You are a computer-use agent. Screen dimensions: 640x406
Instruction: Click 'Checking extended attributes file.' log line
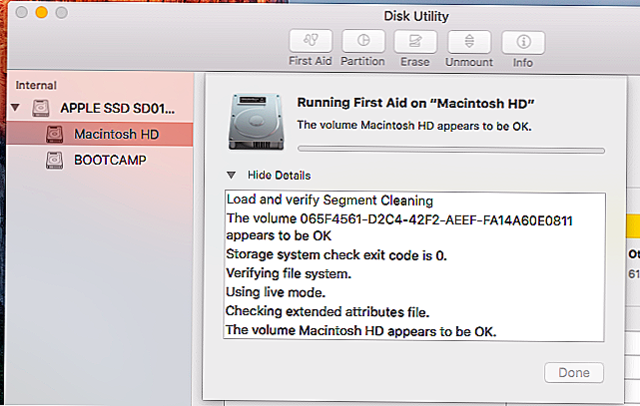pos(328,312)
